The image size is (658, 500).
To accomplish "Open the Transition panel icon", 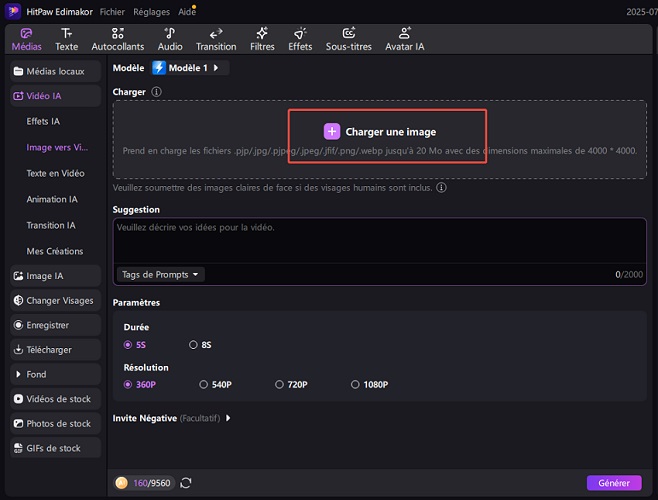I will (216, 39).
